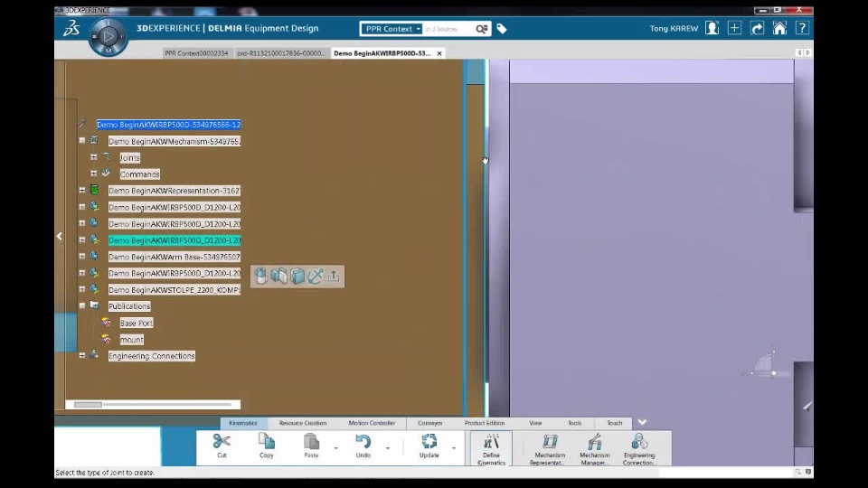Open the Mechanism Manager tool
Image resolution: width=868 pixels, height=488 pixels.
[x=595, y=449]
